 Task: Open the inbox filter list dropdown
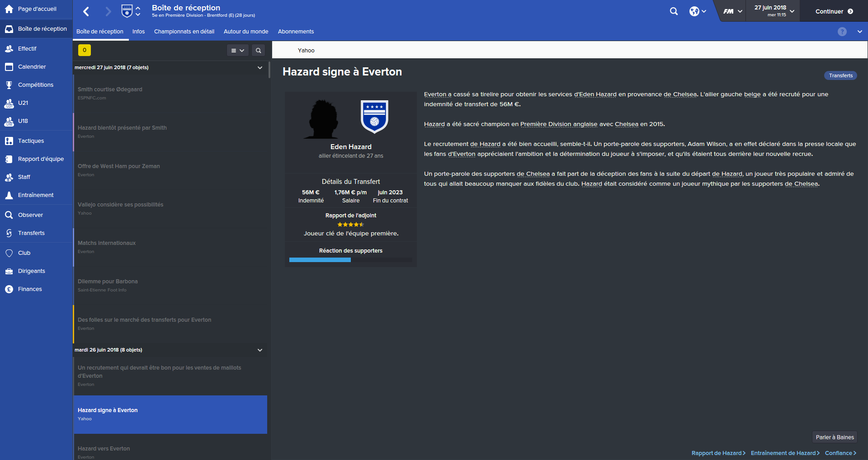point(237,51)
